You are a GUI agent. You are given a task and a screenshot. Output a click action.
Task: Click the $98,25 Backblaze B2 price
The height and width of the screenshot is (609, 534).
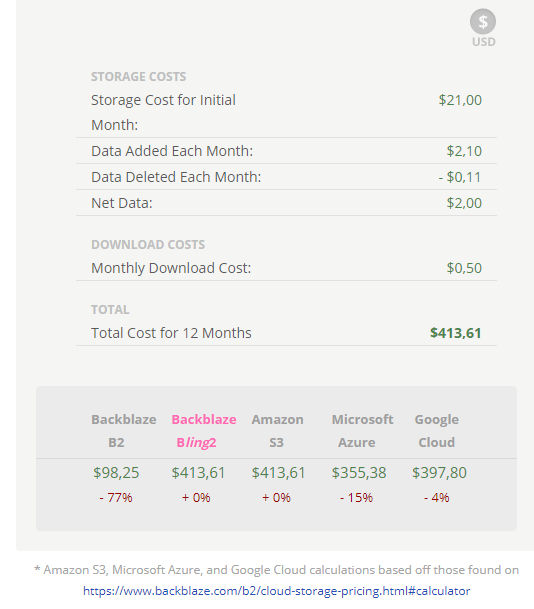116,473
